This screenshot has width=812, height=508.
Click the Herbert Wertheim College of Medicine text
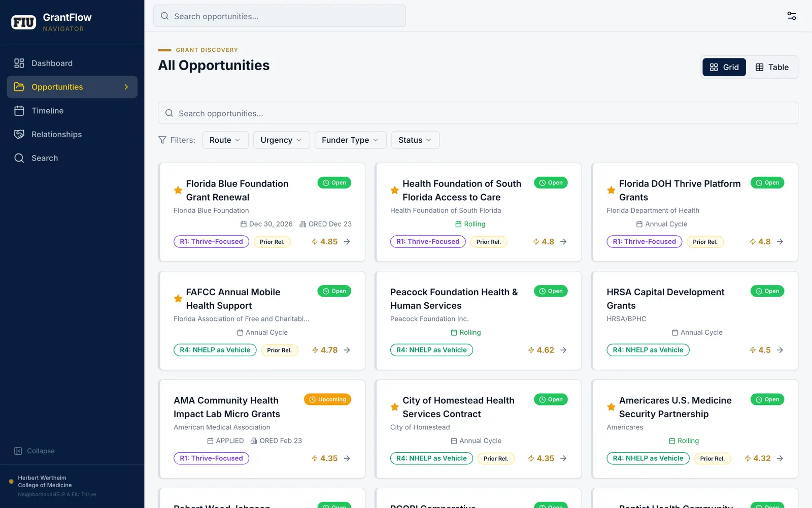coord(45,482)
